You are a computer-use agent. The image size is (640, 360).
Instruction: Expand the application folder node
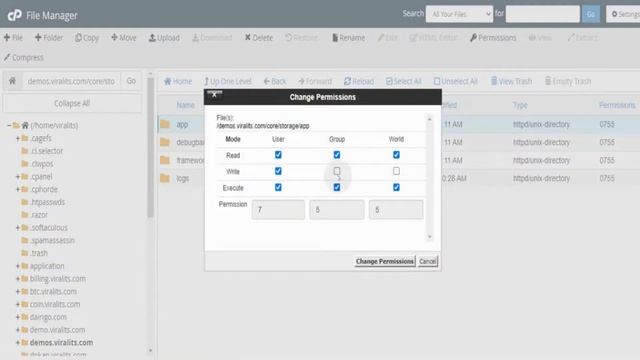18,266
